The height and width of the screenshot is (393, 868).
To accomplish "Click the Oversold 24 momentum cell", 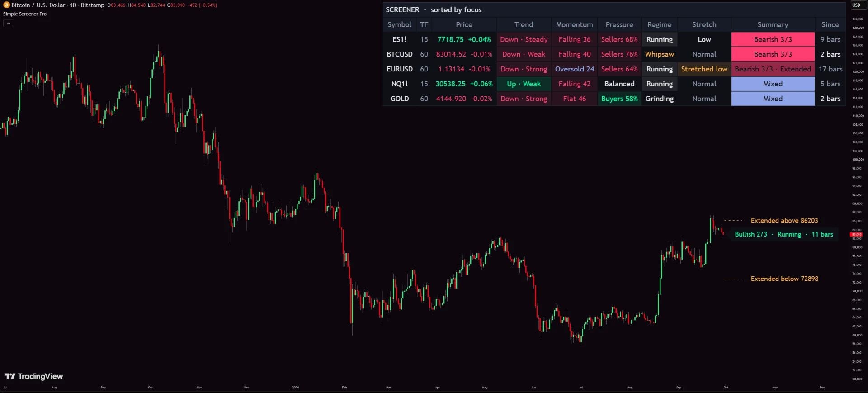I will 574,69.
